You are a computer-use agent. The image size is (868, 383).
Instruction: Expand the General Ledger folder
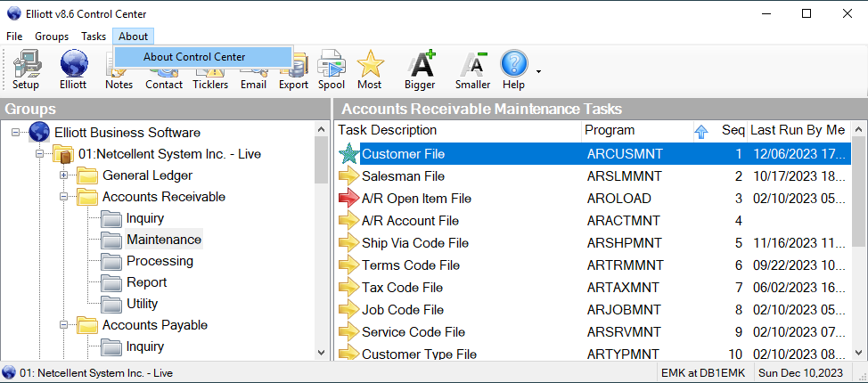click(x=63, y=175)
